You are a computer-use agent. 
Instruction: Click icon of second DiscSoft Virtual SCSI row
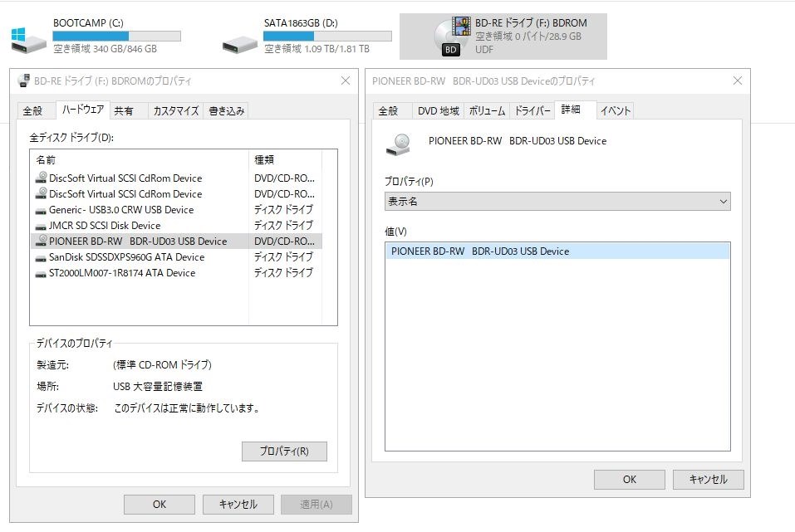click(x=41, y=193)
